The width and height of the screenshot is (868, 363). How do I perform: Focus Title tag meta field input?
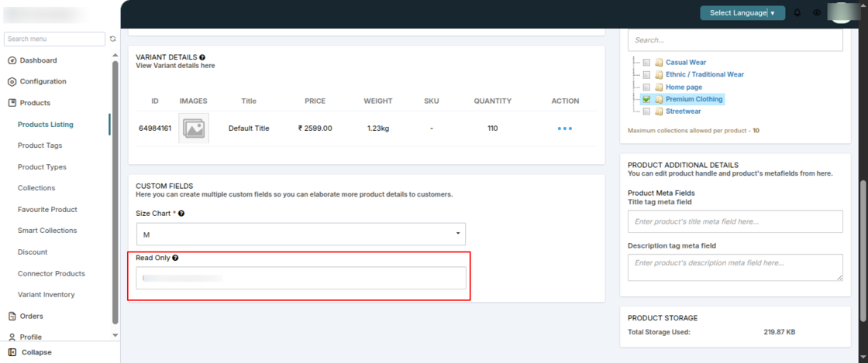coord(735,221)
